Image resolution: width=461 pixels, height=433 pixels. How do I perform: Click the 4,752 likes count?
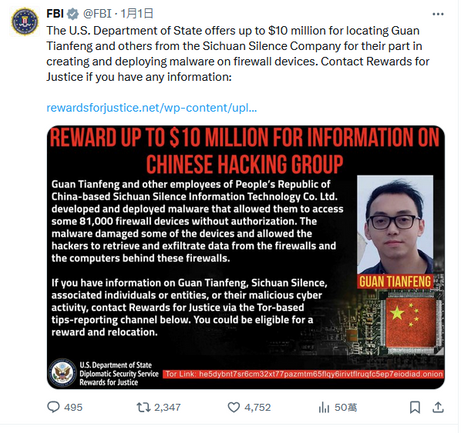(258, 407)
